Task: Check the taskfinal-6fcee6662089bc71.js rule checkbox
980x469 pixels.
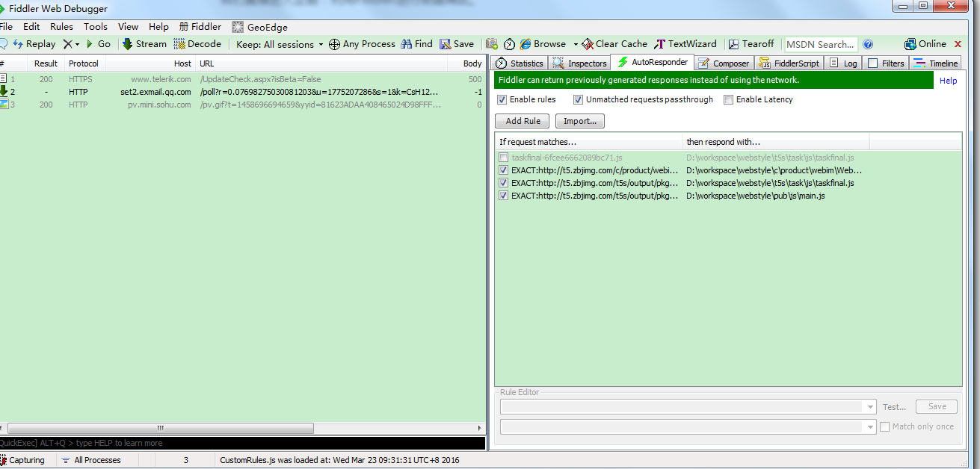Action: point(504,158)
